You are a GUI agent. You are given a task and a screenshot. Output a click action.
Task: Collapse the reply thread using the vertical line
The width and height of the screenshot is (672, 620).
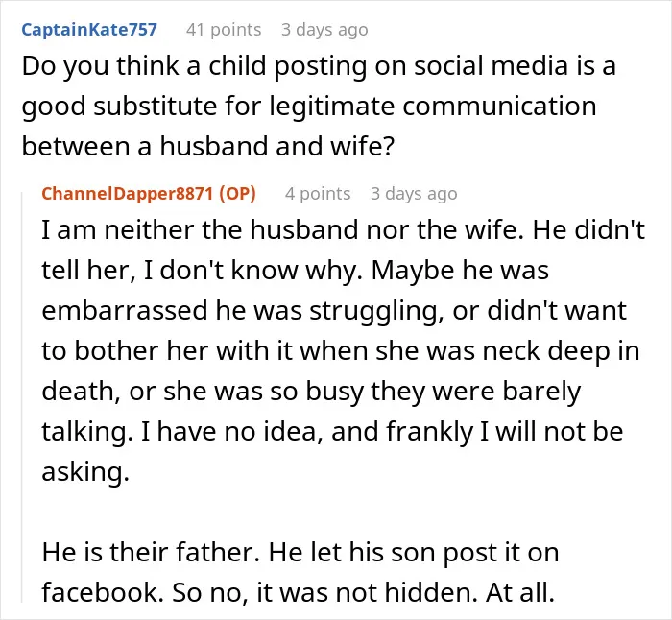coord(22,396)
